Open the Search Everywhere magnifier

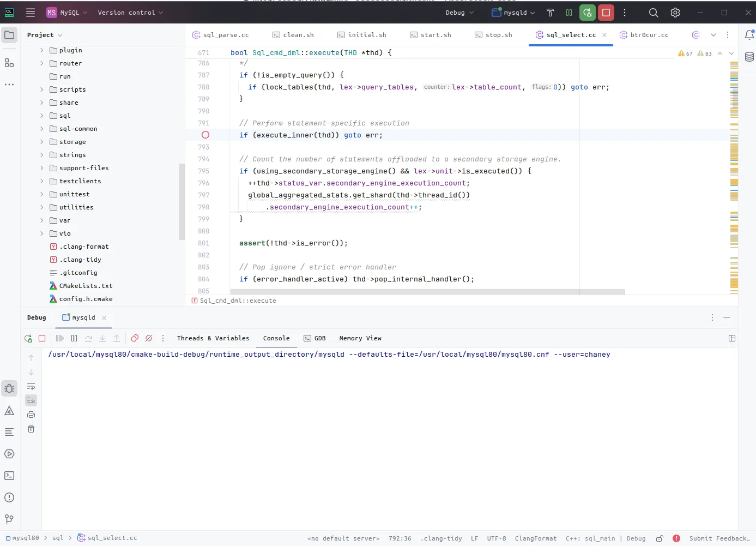click(x=654, y=13)
